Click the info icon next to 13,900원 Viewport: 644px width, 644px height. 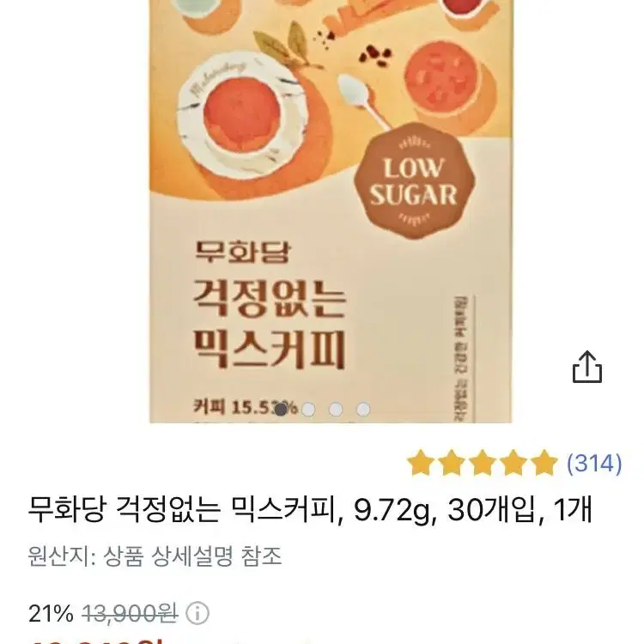pyautogui.click(x=197, y=614)
